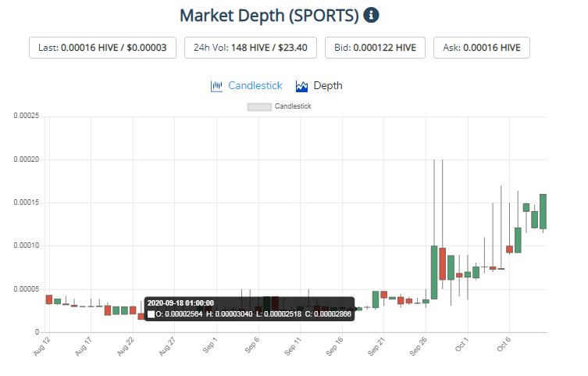The width and height of the screenshot is (588, 376).
Task: Click the Sep 1 x-axis label
Action: click(x=209, y=346)
